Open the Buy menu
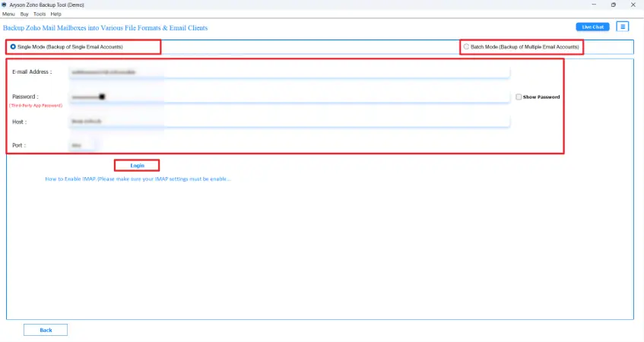This screenshot has height=342, width=644. pos(24,14)
